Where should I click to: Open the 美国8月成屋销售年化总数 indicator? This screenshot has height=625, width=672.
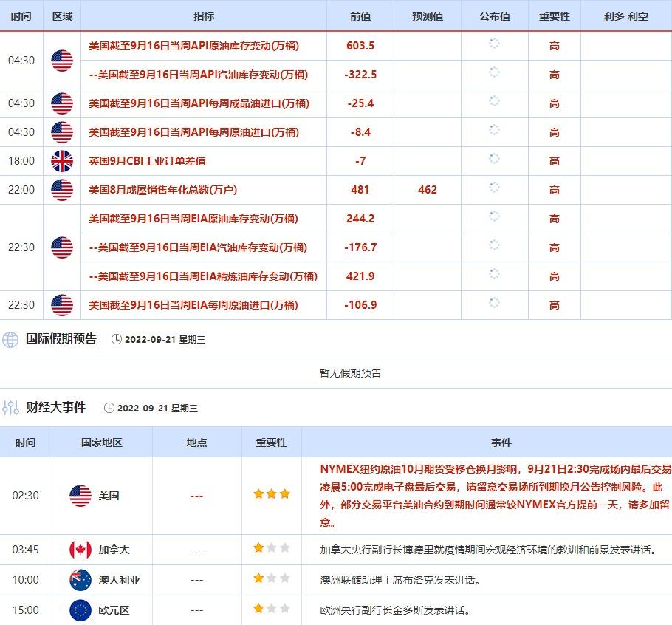[162, 190]
